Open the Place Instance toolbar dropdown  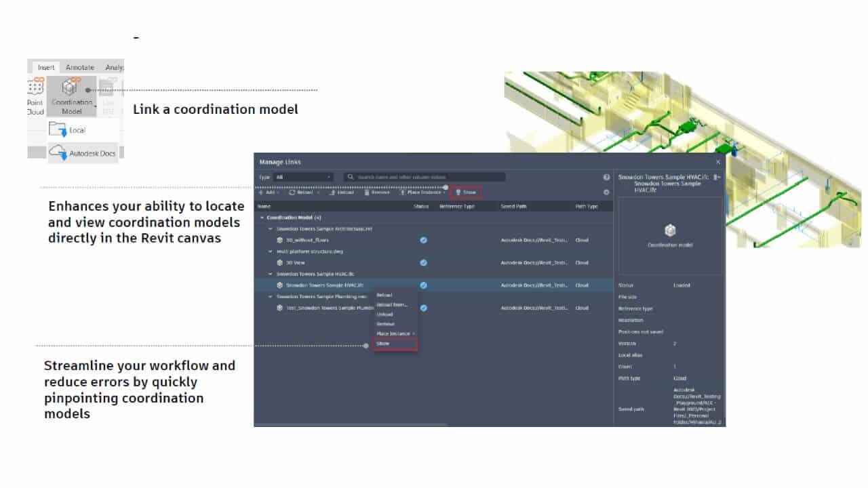pos(422,192)
